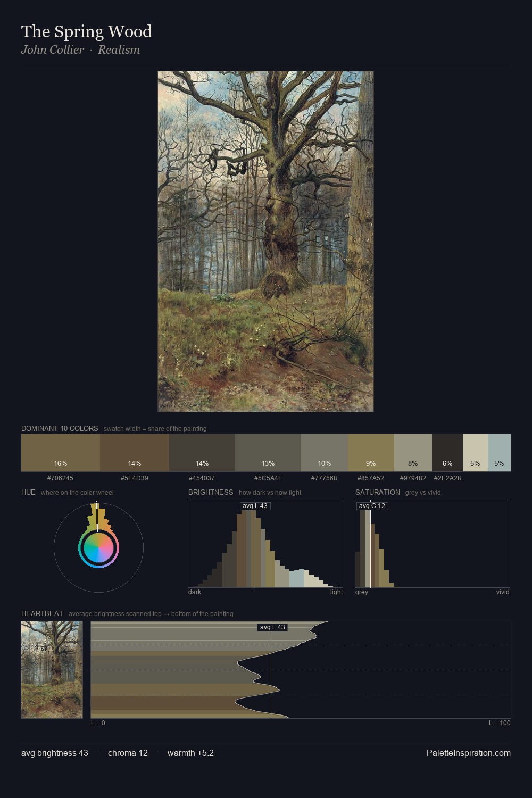Click hex code '#454037' text
Image resolution: width=532 pixels, height=798 pixels.
pyautogui.click(x=202, y=478)
